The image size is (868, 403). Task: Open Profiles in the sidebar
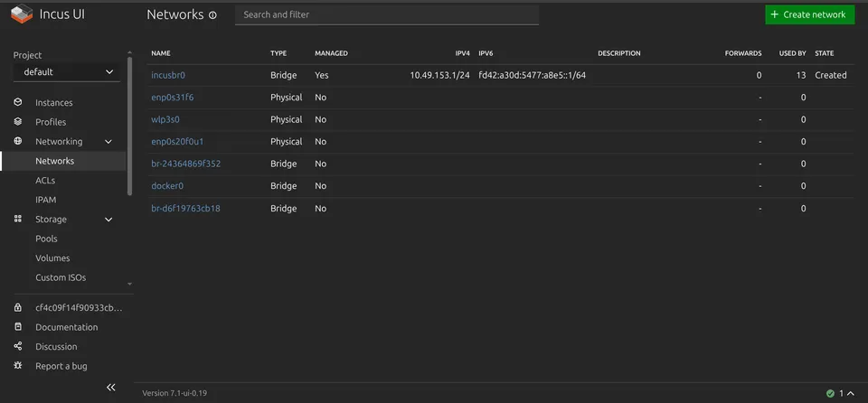[51, 122]
